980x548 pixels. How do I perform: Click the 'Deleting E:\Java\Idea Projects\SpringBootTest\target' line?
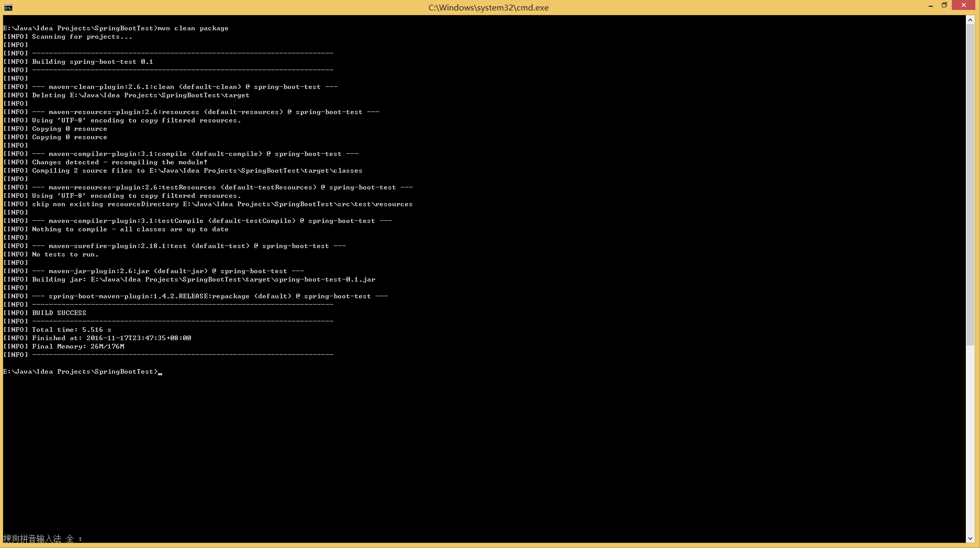click(x=126, y=95)
